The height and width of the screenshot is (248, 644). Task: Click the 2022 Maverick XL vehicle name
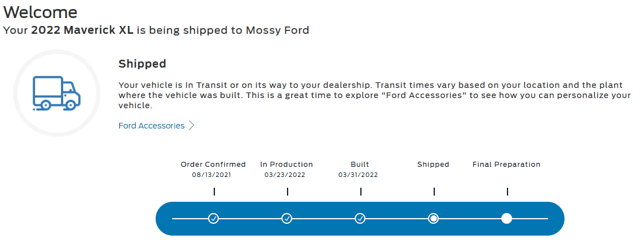tap(82, 30)
